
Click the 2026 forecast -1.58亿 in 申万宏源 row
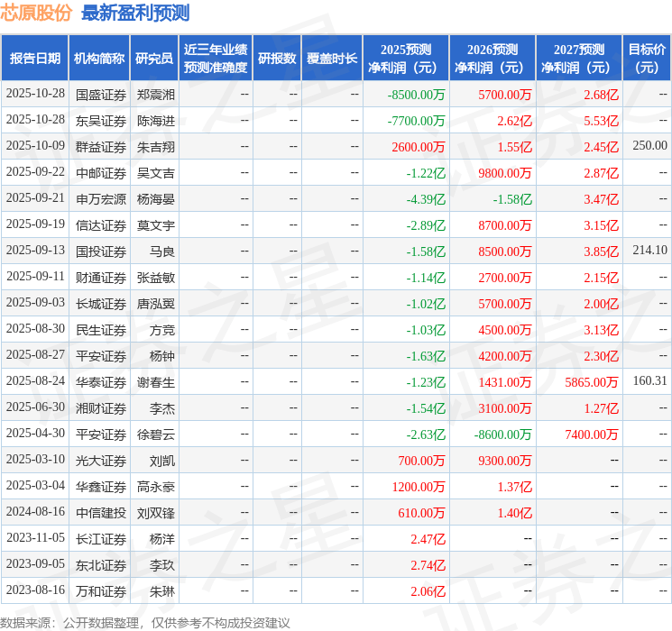pyautogui.click(x=512, y=199)
